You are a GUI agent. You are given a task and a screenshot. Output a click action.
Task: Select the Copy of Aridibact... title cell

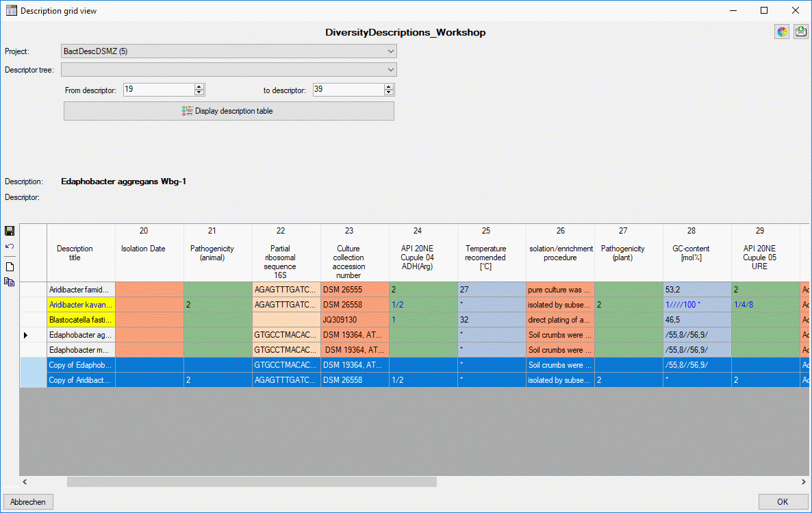pyautogui.click(x=81, y=380)
